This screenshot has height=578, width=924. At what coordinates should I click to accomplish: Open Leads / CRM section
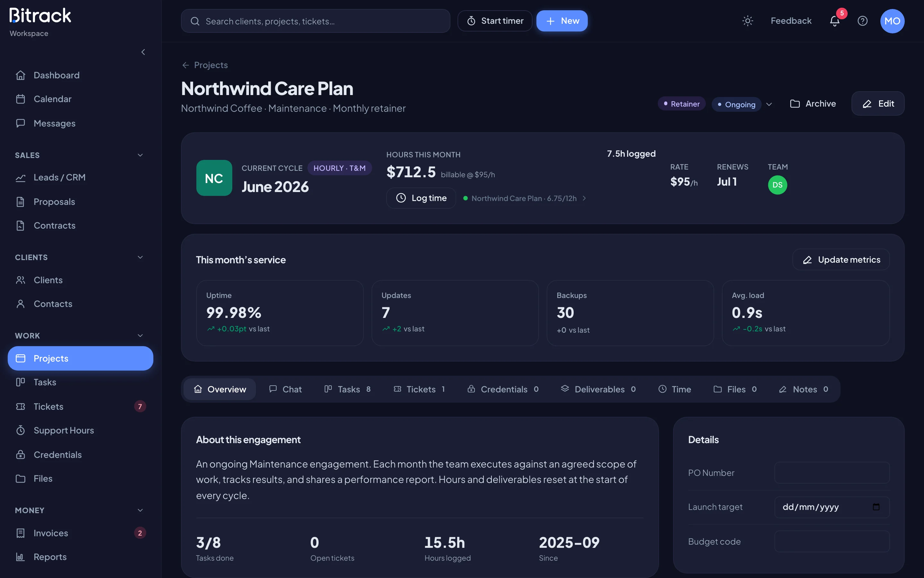(x=81, y=177)
